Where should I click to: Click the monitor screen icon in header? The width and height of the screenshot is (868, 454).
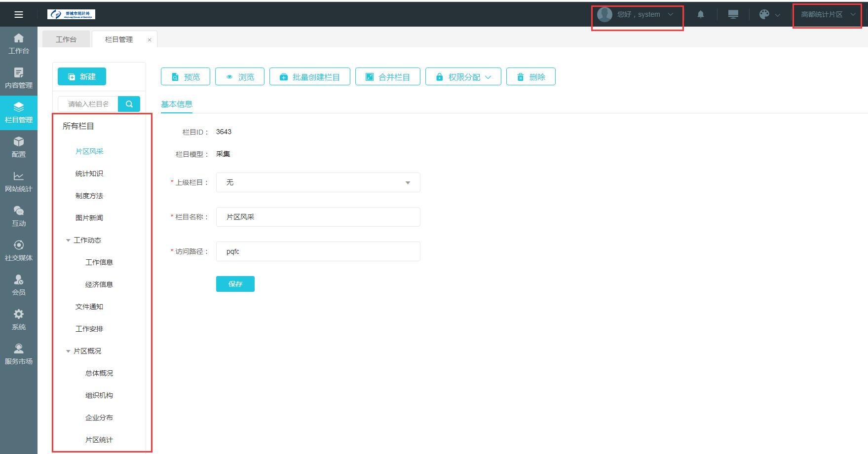733,14
